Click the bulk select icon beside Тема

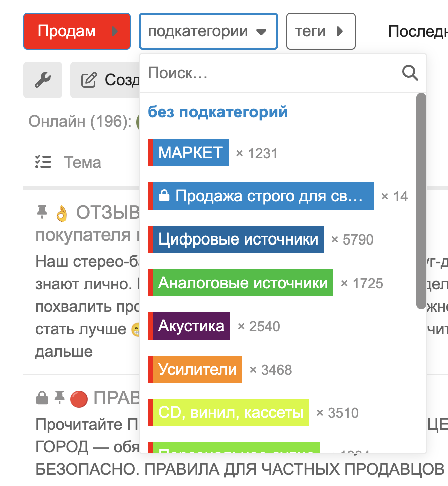(43, 162)
